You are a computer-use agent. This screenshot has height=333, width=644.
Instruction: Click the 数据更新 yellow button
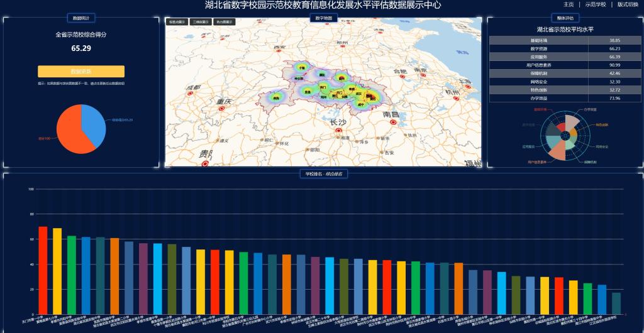tap(81, 72)
